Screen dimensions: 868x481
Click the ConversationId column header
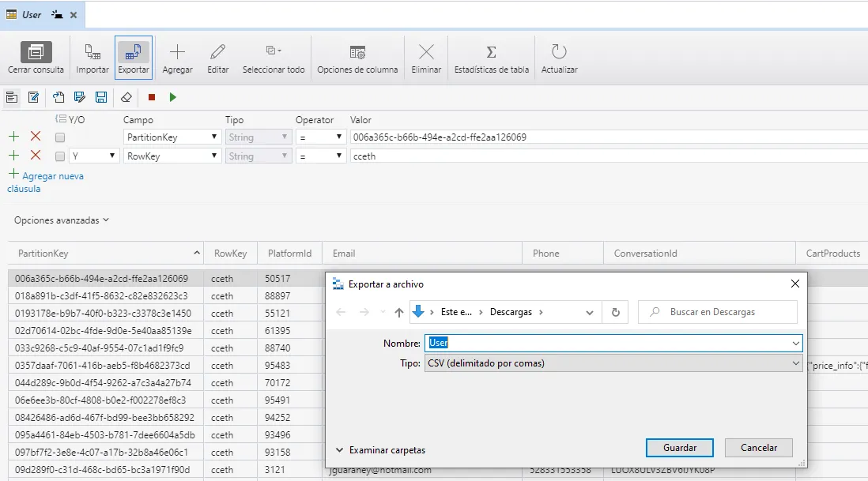tap(700, 254)
